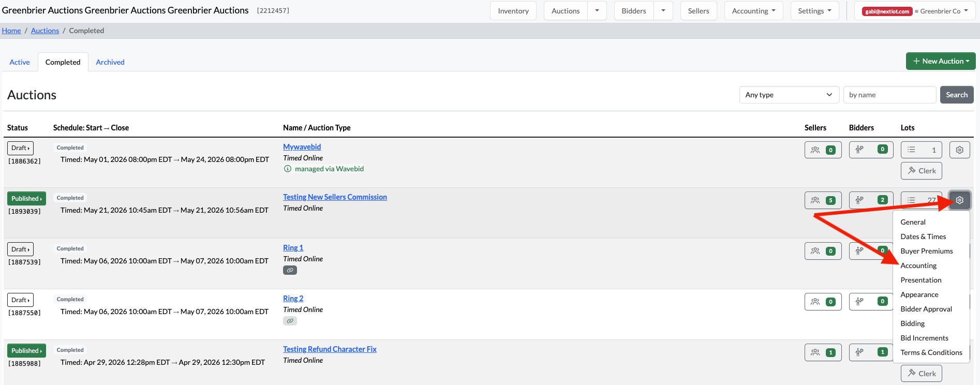Expand Draft status for auction 1887550
Screen dimensions: 980x385
tap(21, 300)
